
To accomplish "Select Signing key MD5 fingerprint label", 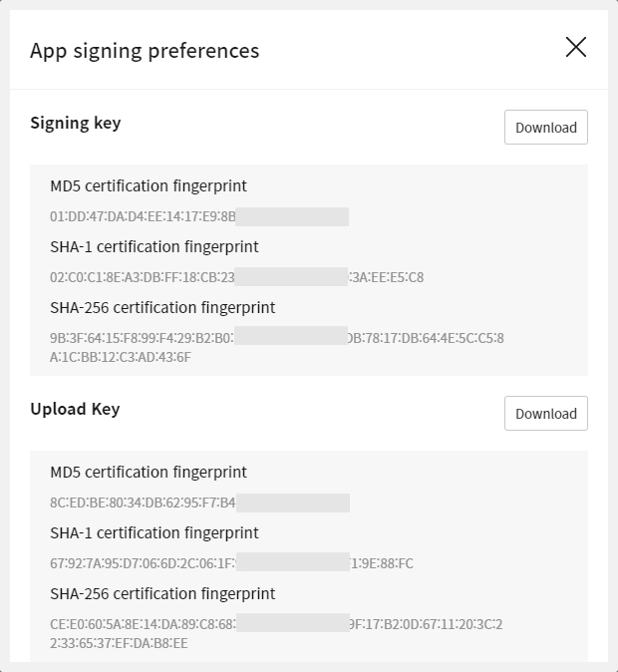I will point(149,185).
